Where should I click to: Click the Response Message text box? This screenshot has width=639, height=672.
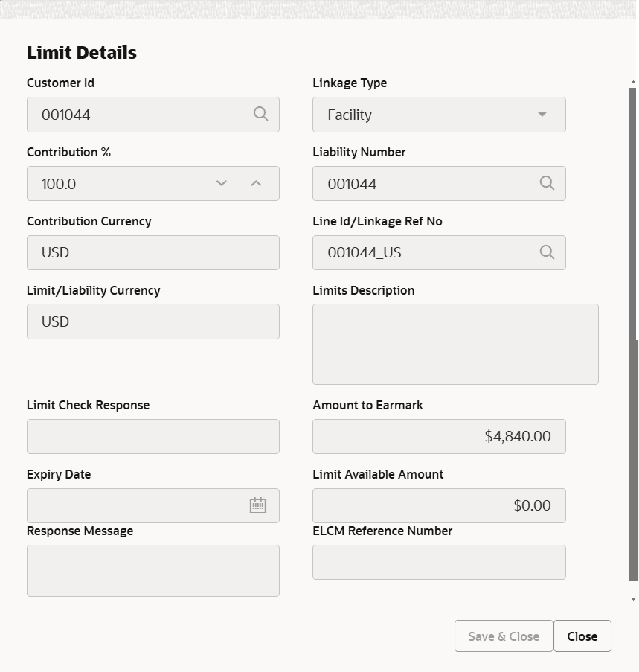coord(152,570)
